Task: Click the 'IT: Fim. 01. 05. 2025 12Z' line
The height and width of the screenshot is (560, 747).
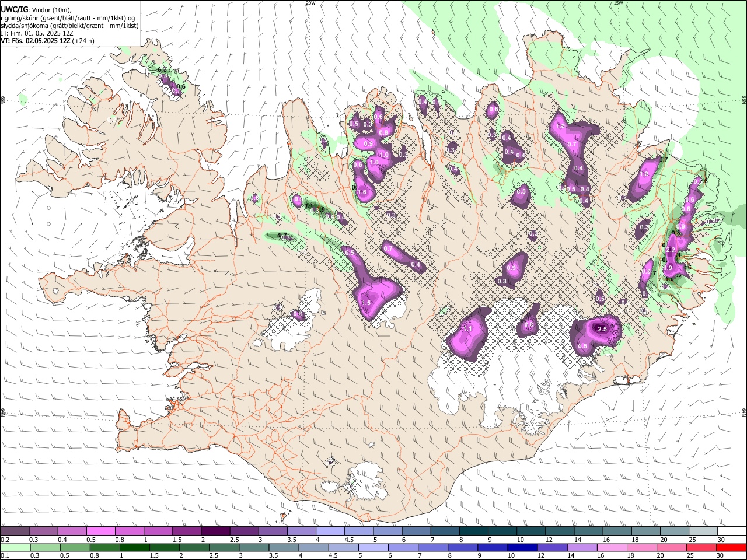Action: coord(37,33)
